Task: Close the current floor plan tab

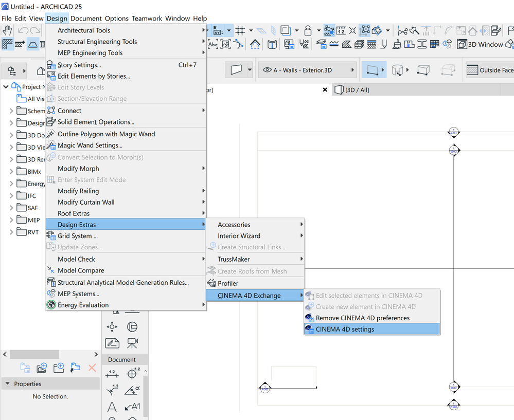Action: 325,90
